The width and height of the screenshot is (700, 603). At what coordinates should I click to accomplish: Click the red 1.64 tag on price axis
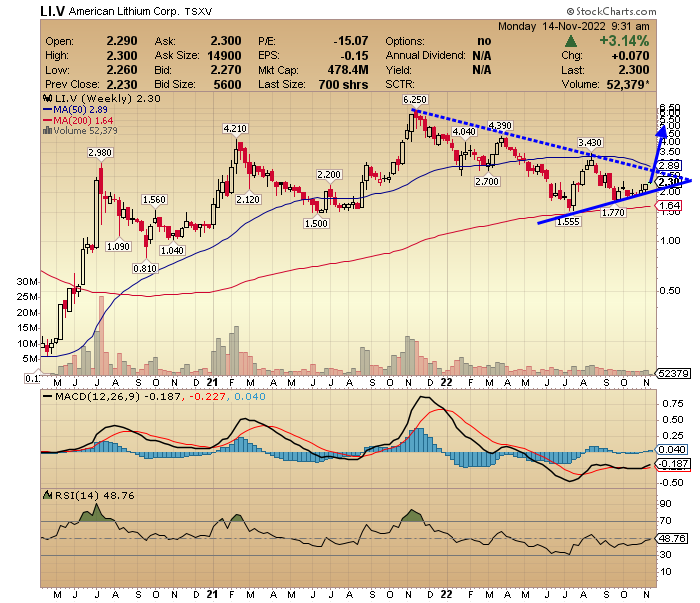[x=669, y=206]
